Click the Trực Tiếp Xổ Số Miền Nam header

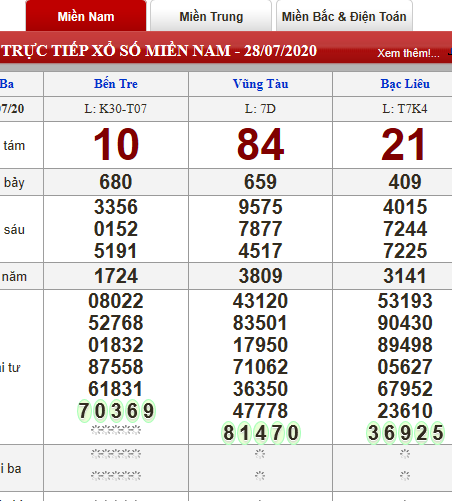coord(159,51)
